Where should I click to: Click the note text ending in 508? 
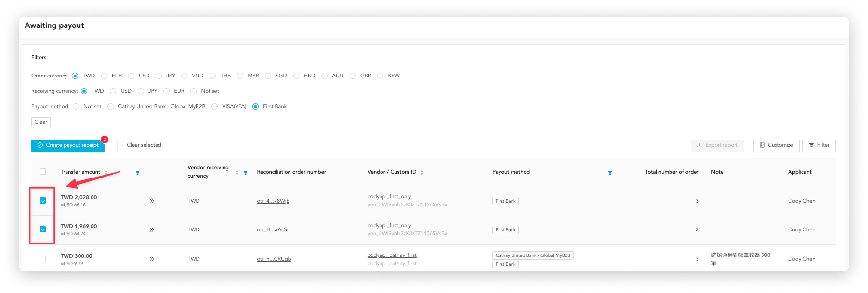click(740, 259)
